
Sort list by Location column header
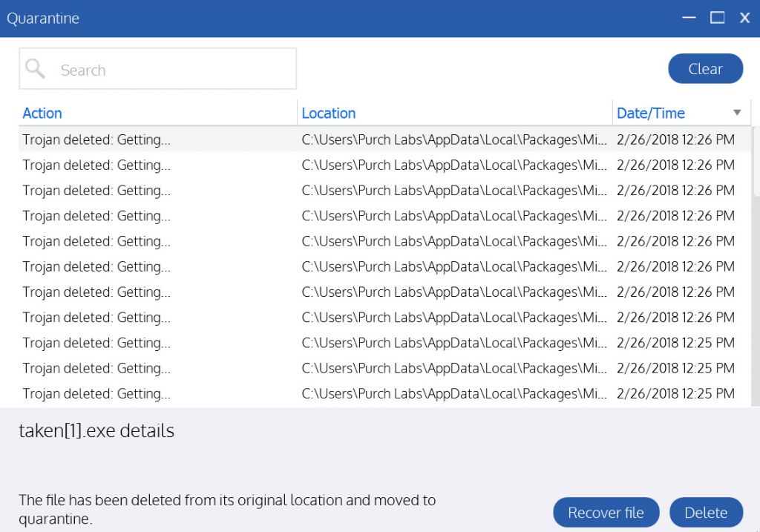(329, 114)
